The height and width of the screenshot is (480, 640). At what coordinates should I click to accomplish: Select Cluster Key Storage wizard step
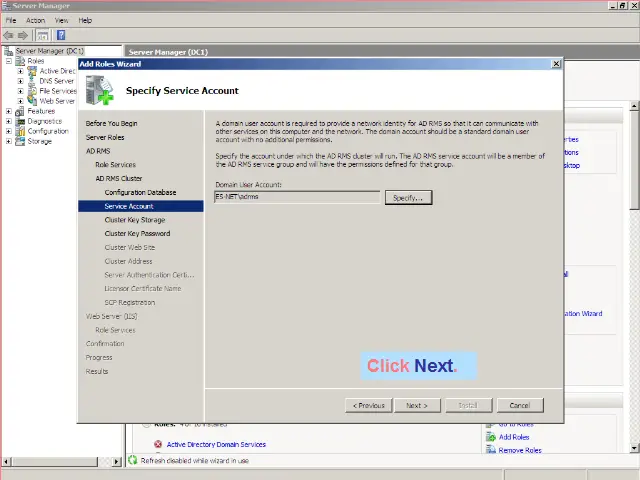[135, 220]
